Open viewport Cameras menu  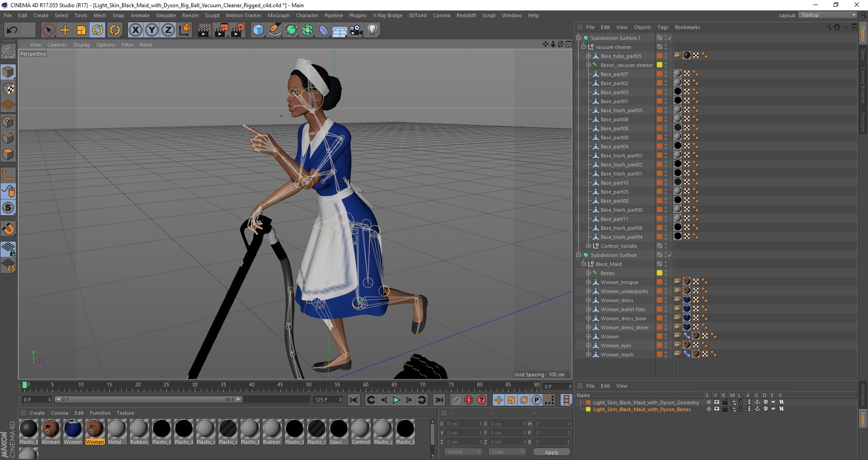point(57,45)
